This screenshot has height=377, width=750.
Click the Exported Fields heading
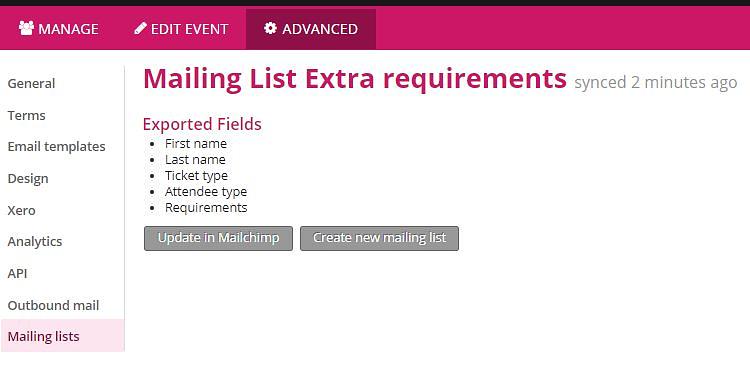pyautogui.click(x=202, y=124)
